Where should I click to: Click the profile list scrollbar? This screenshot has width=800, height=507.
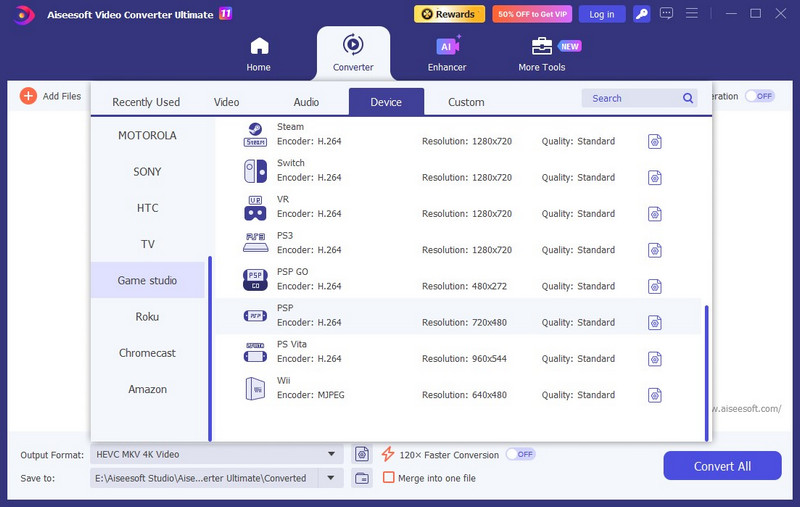[x=707, y=373]
